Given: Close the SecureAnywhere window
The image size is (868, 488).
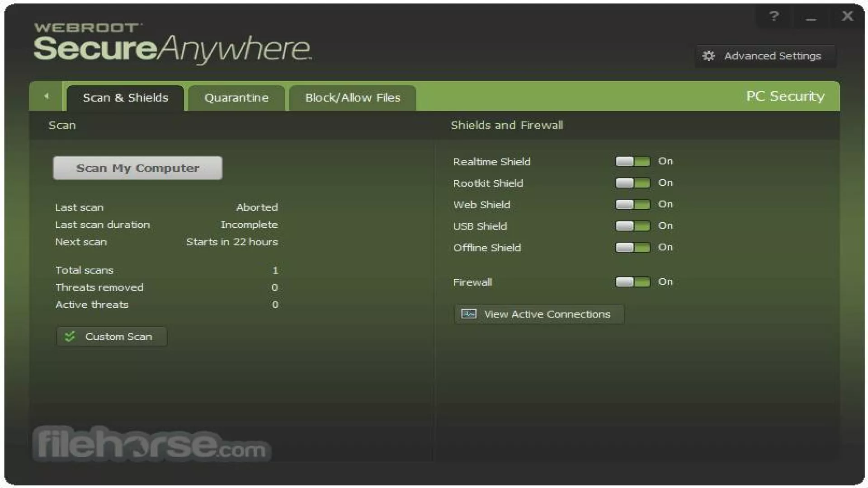Looking at the screenshot, I should coord(847,17).
